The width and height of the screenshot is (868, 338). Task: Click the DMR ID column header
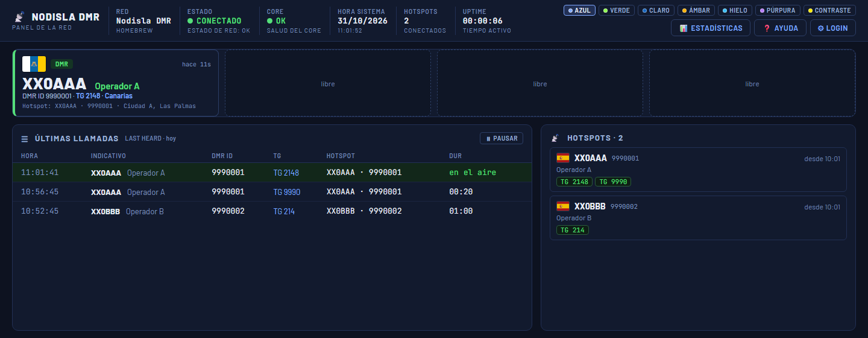[x=222, y=156]
